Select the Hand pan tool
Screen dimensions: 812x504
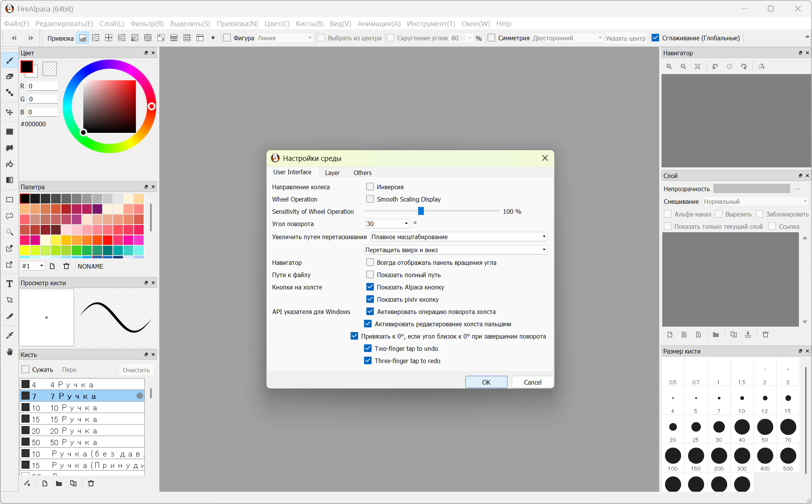10,352
